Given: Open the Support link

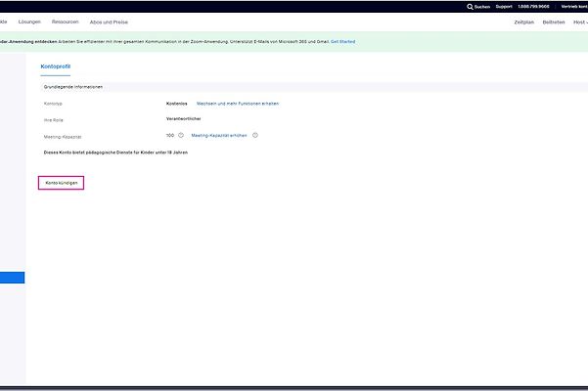Looking at the screenshot, I should point(503,6).
